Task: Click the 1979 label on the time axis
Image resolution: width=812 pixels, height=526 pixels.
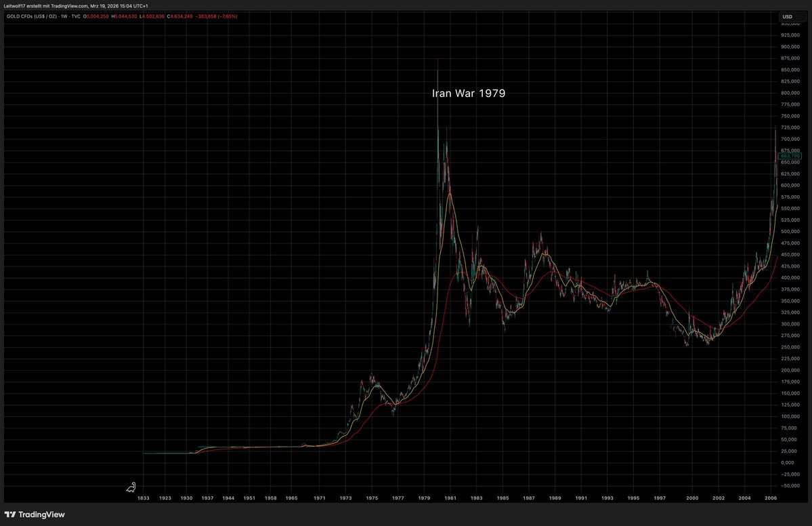Action: (425, 498)
